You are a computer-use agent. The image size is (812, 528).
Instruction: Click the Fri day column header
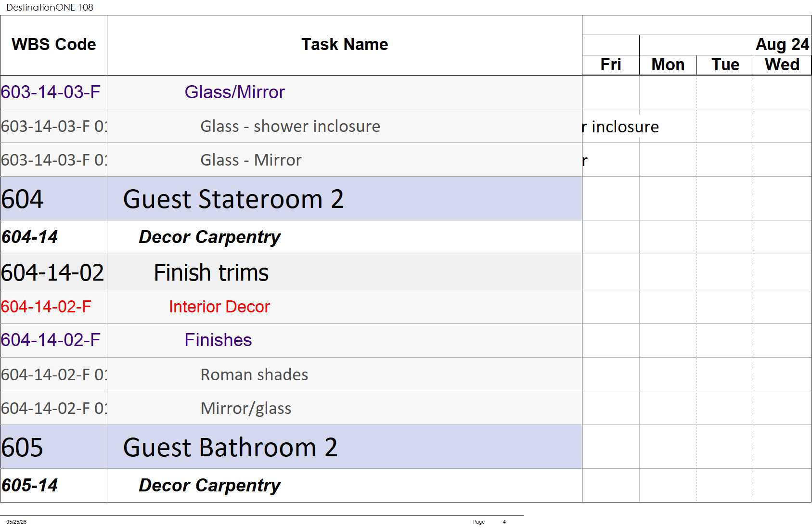(x=611, y=65)
